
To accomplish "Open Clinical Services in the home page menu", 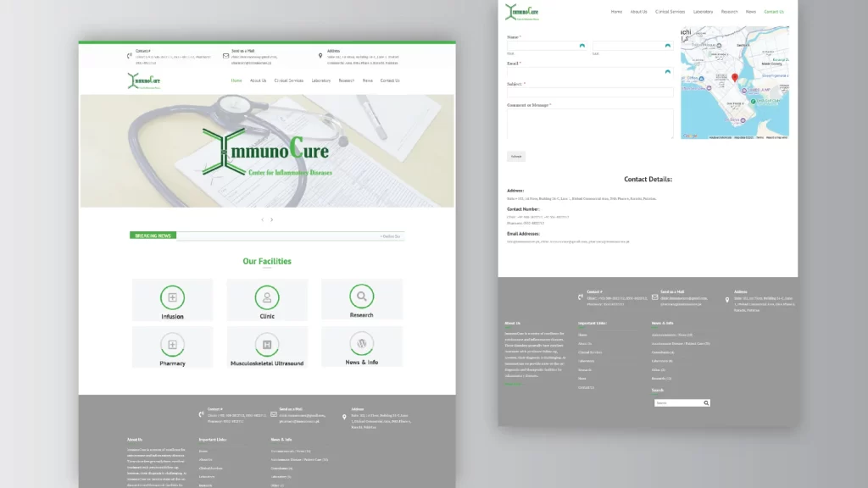I will point(288,80).
